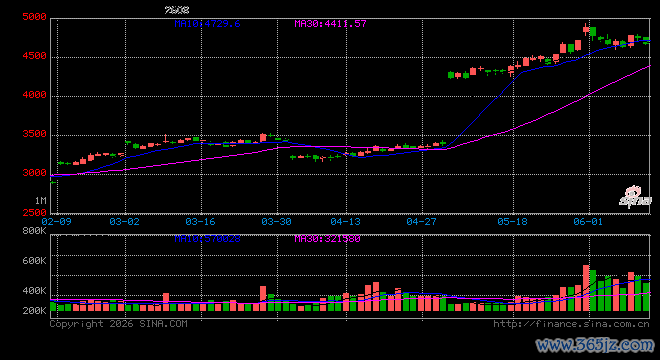Open the http://finance.sina.com.cn link
660x360 pixels.
click(x=571, y=324)
